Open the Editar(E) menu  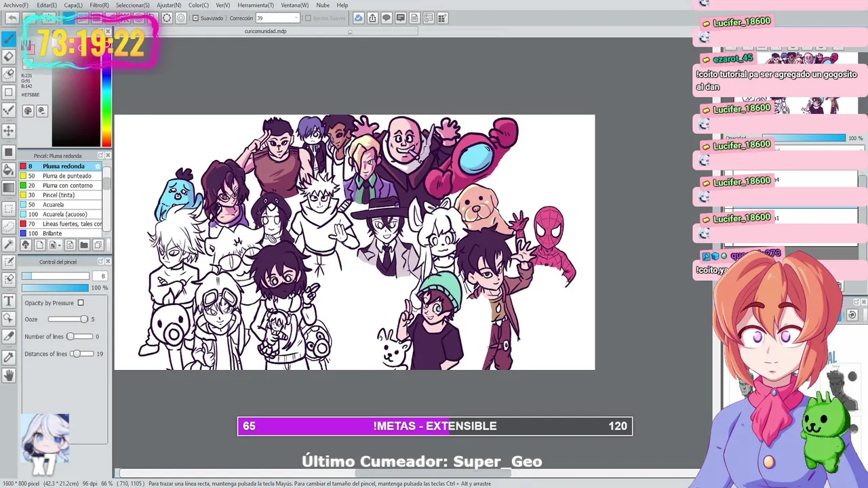pyautogui.click(x=46, y=5)
